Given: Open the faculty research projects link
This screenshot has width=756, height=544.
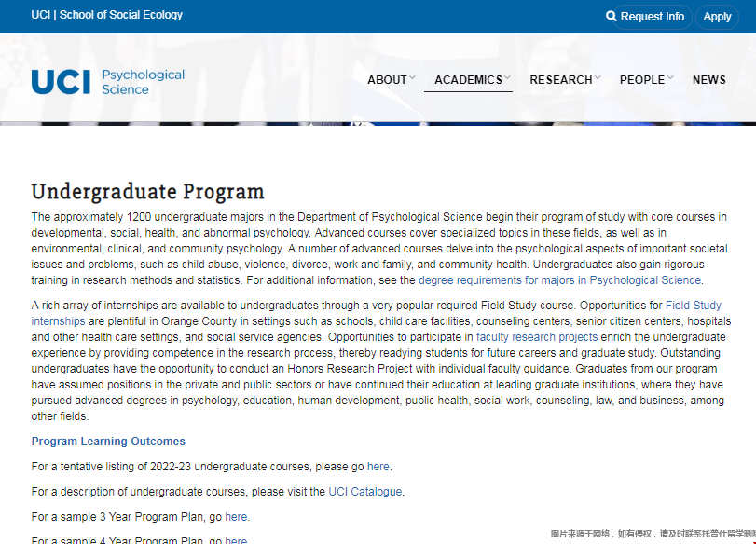Looking at the screenshot, I should (x=535, y=336).
